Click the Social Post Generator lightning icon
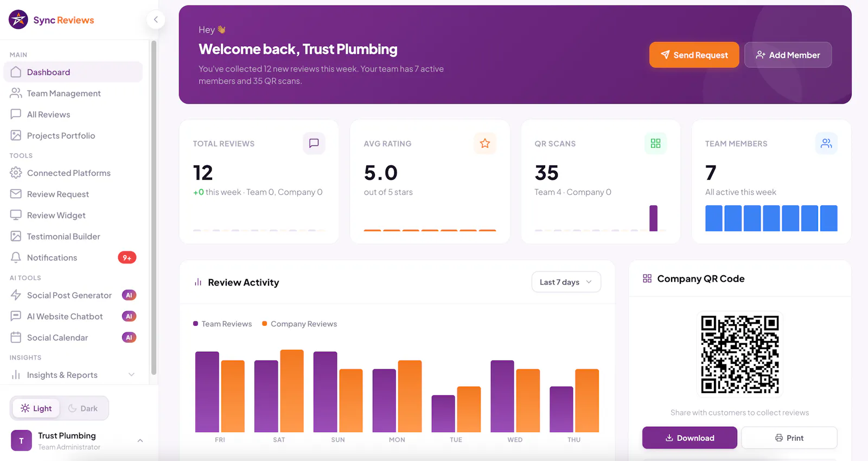 tap(16, 295)
